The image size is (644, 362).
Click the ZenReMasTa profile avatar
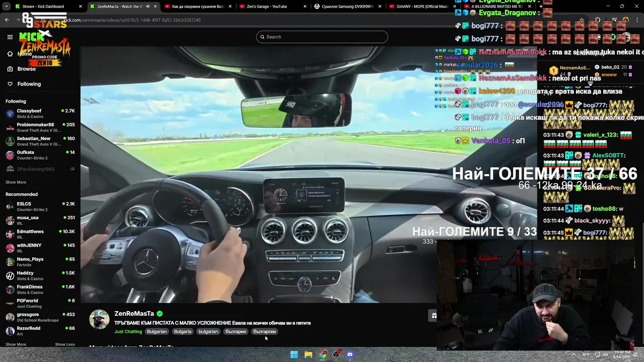(99, 319)
